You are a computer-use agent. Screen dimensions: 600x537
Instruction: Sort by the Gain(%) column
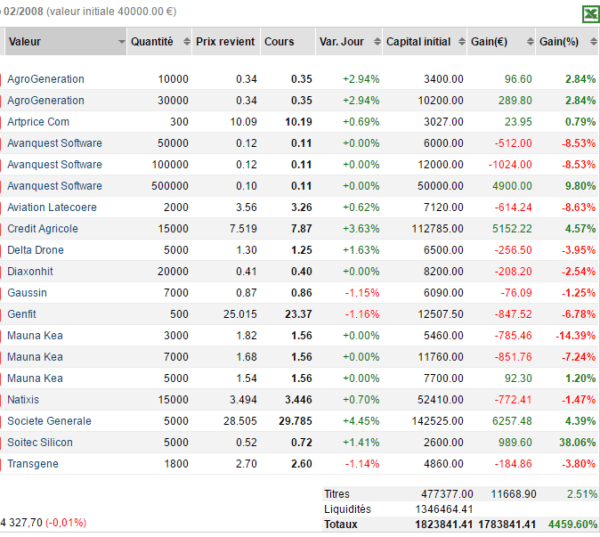(x=567, y=41)
